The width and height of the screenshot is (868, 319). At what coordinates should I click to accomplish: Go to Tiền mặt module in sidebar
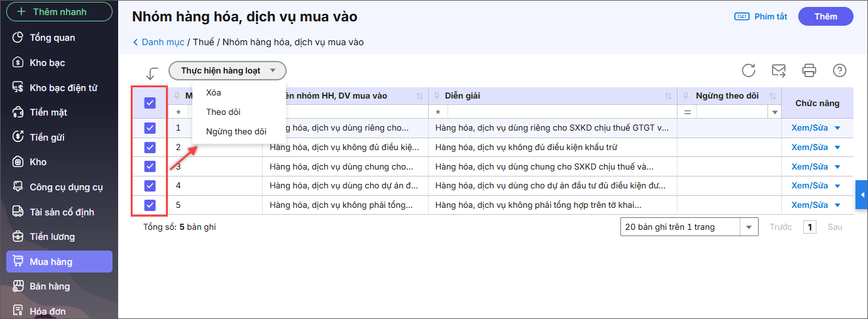[48, 112]
